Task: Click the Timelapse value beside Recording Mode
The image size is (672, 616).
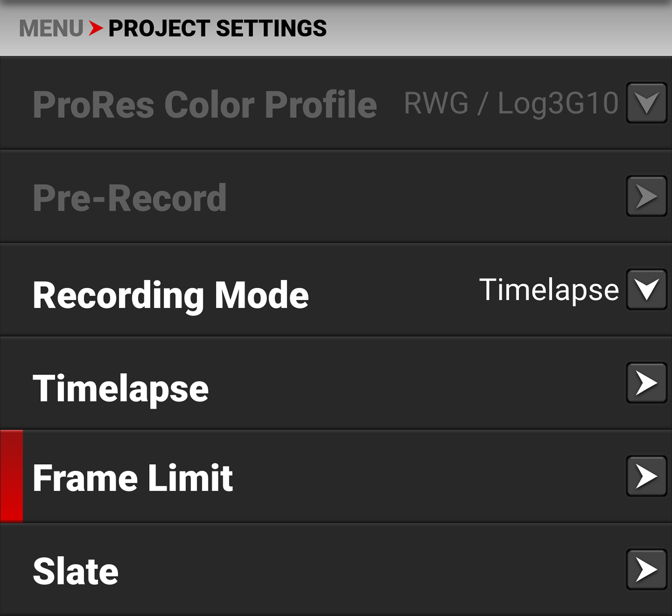Action: (x=549, y=290)
